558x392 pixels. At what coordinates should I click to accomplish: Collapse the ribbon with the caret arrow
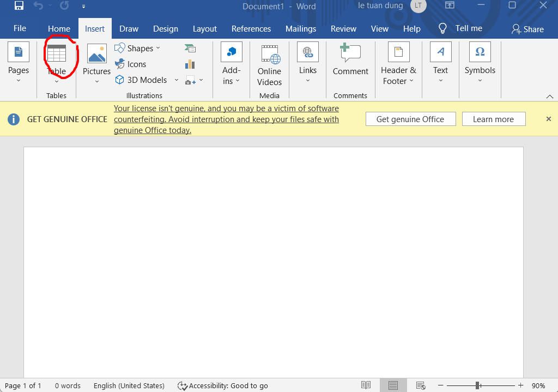click(550, 96)
